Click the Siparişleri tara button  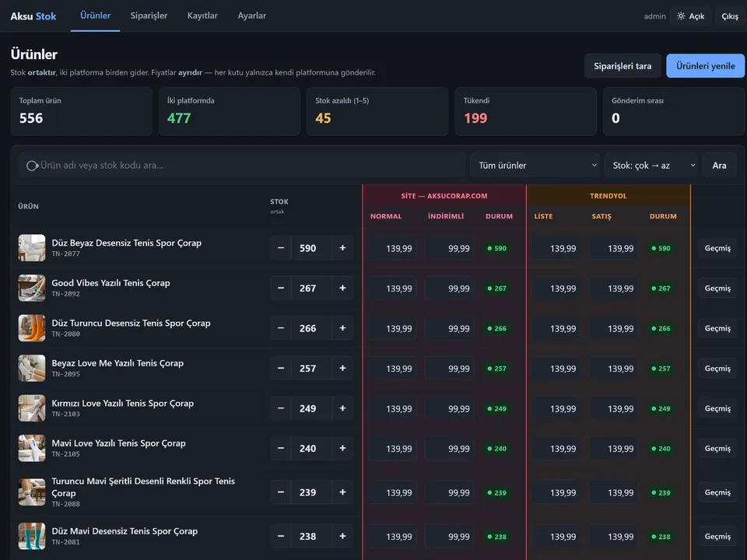coord(622,65)
